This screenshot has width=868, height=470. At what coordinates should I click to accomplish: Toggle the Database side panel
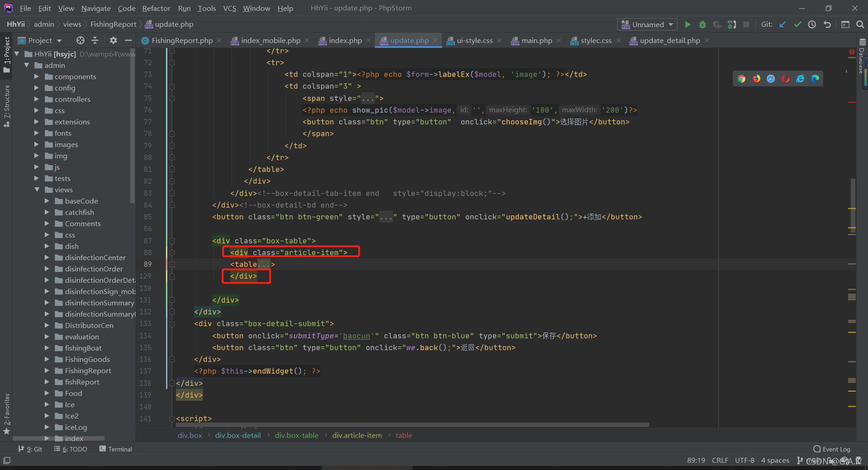[x=862, y=57]
